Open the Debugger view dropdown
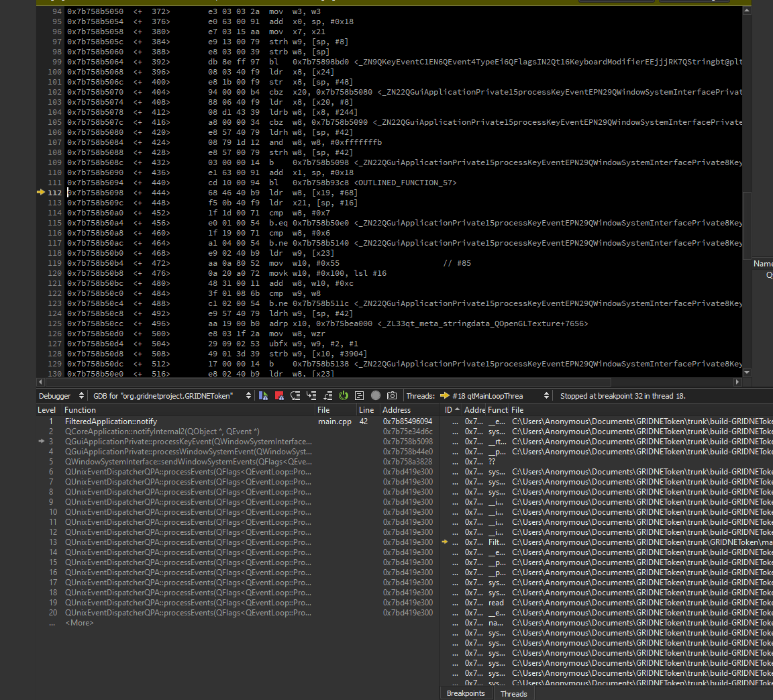773x700 pixels. (61, 396)
